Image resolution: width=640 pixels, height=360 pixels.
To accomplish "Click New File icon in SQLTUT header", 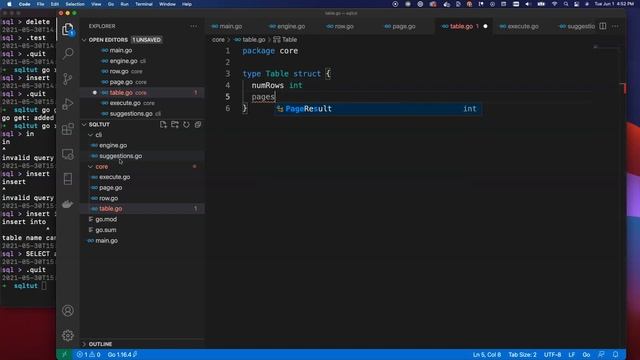I will (163, 124).
